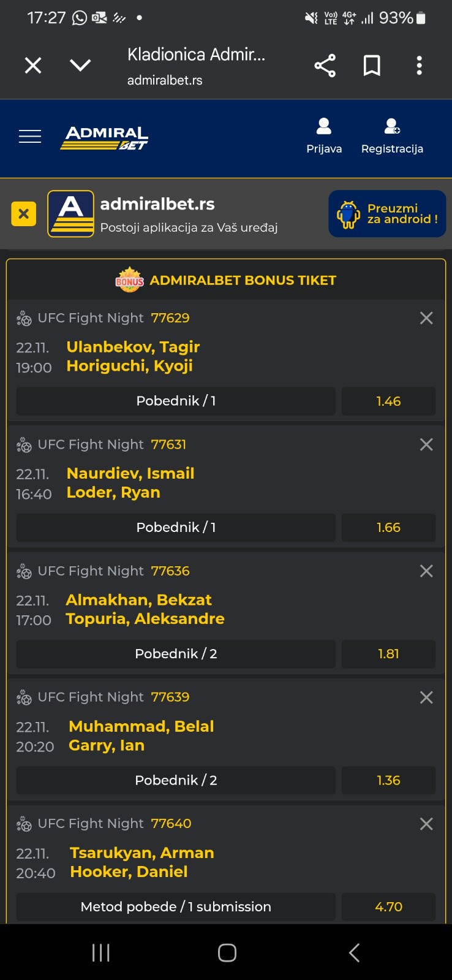Open the browser three-dot overflow menu

pos(419,66)
